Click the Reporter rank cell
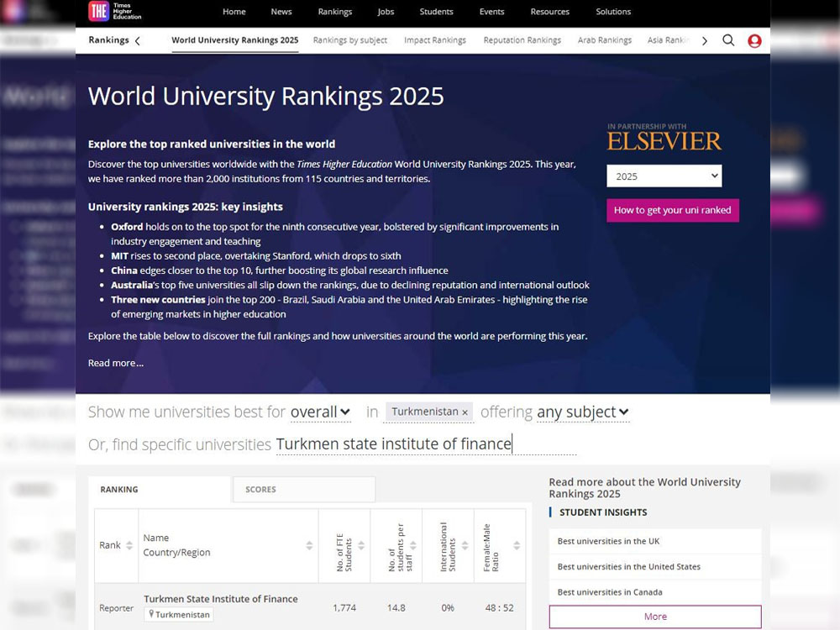Image resolution: width=840 pixels, height=630 pixels. point(116,608)
